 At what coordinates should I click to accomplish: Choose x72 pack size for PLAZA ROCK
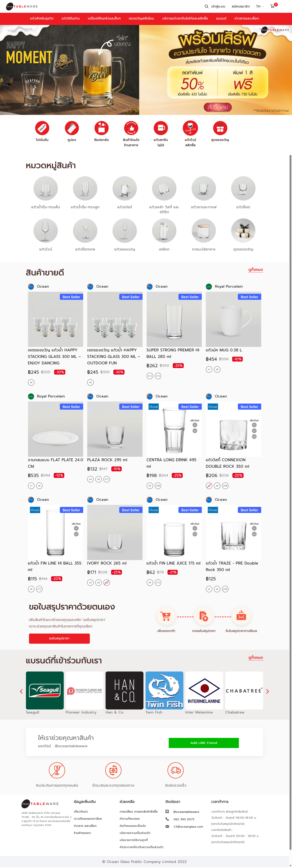(107, 479)
